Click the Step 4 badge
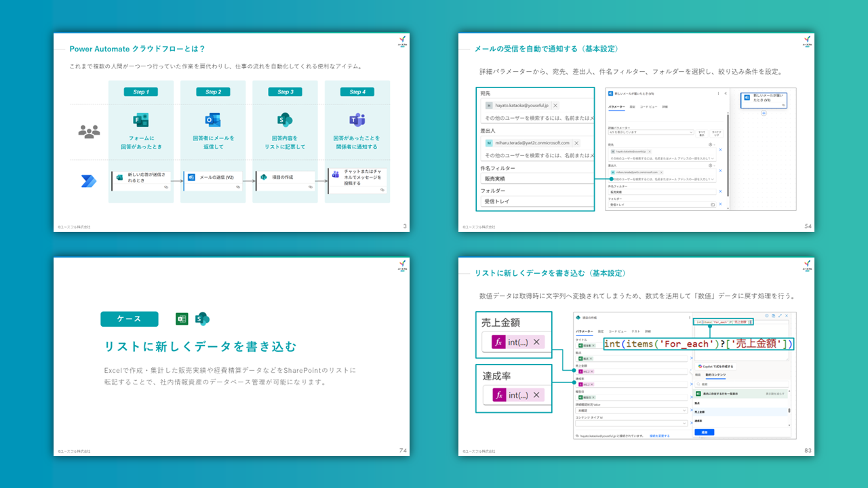Screen dimensions: 868x488 [357, 91]
